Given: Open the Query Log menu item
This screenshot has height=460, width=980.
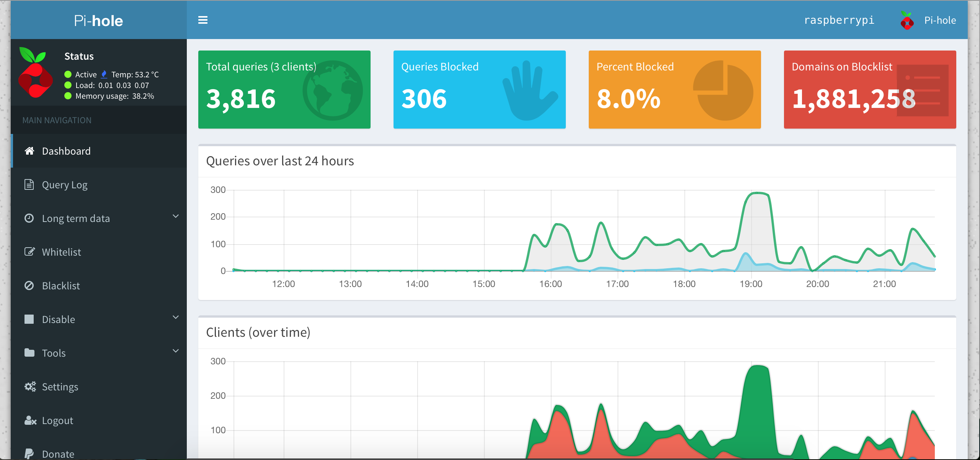Looking at the screenshot, I should (65, 185).
